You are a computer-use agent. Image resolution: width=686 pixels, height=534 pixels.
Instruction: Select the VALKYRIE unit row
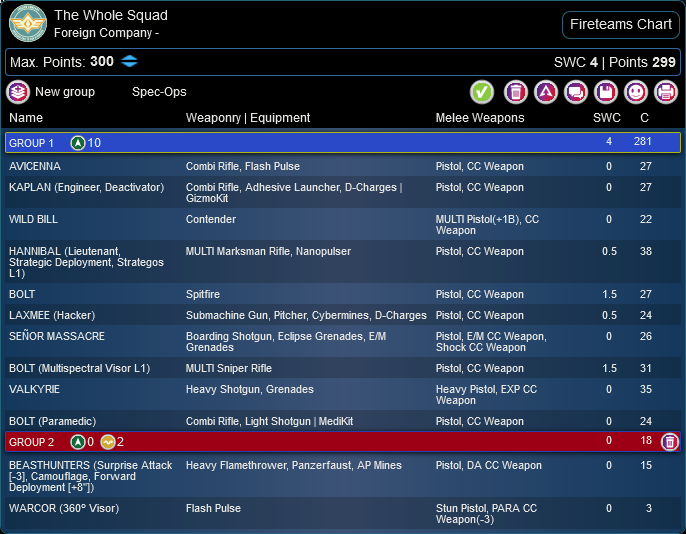343,394
